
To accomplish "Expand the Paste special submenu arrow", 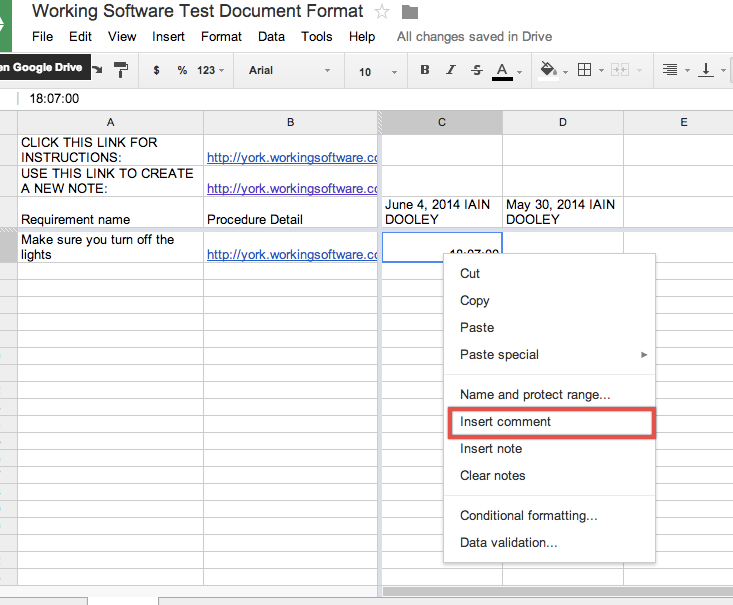I will pos(644,354).
